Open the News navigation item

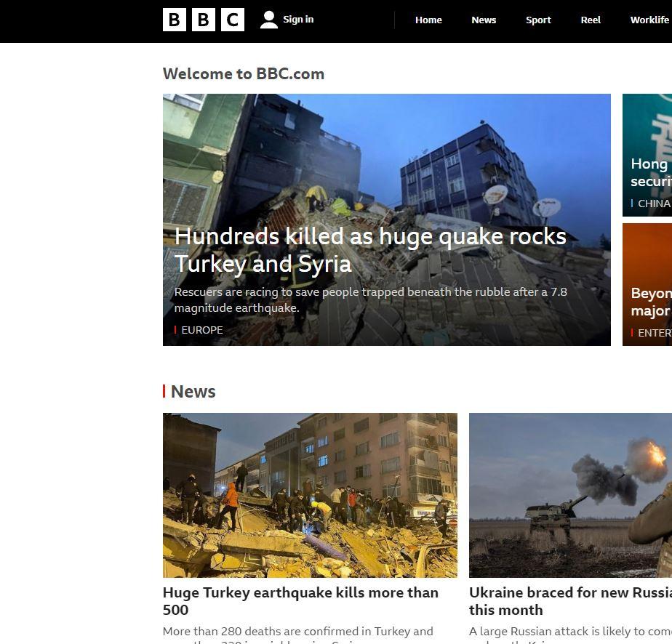484,20
